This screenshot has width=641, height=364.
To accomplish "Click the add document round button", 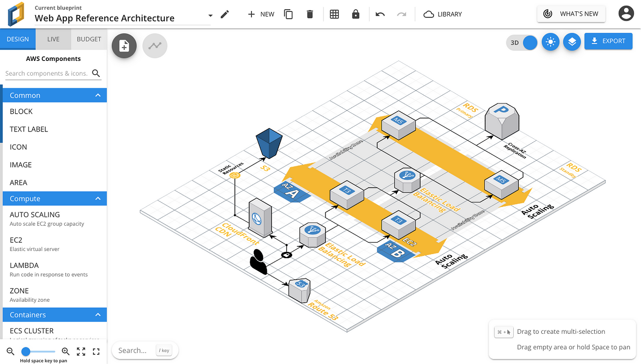I will (x=124, y=45).
